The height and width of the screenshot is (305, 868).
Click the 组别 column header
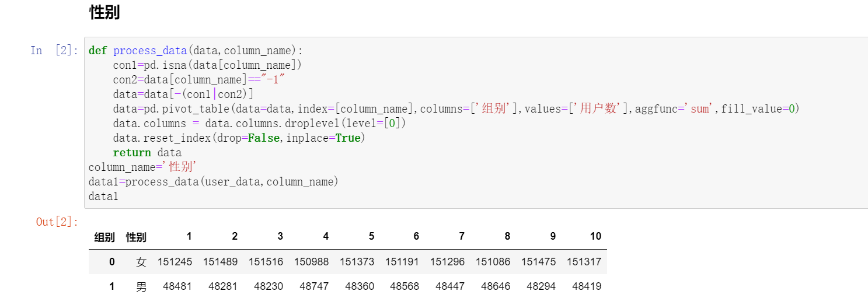point(104,237)
